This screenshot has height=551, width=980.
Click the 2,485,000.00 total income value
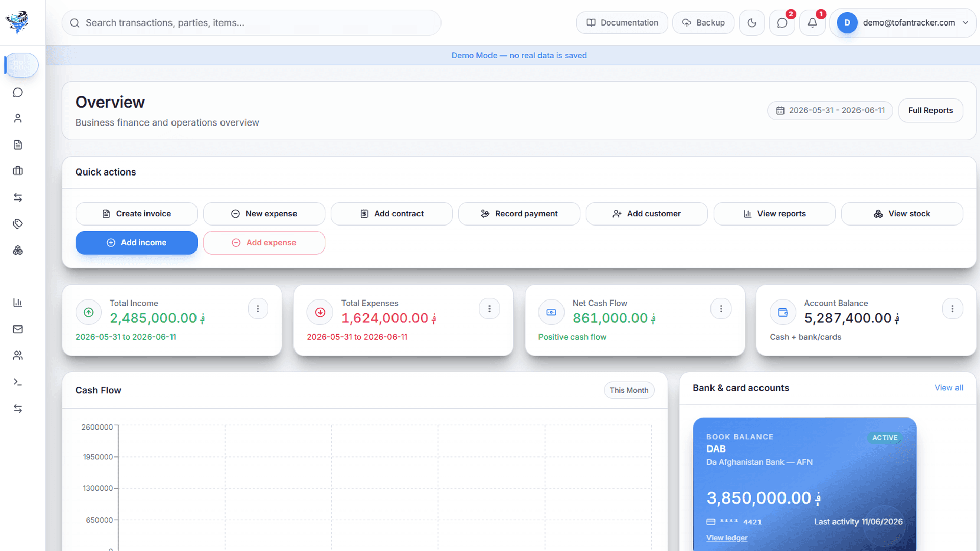(x=157, y=318)
